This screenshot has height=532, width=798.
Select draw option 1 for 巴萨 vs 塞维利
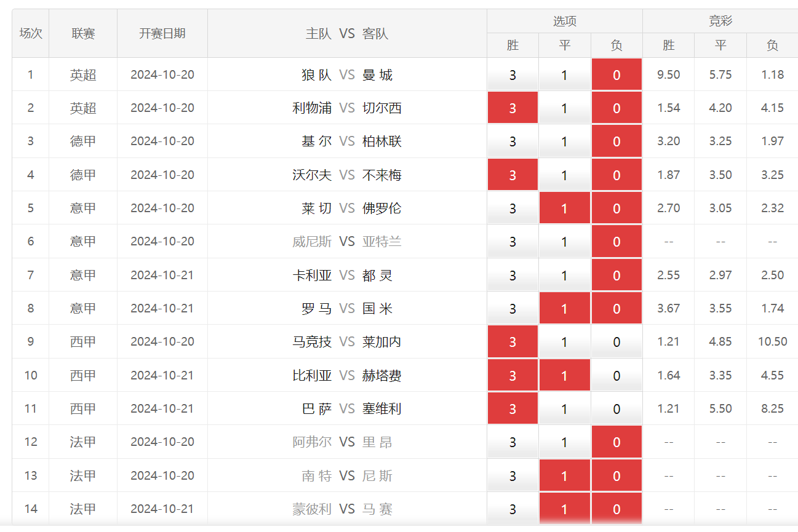pos(564,409)
